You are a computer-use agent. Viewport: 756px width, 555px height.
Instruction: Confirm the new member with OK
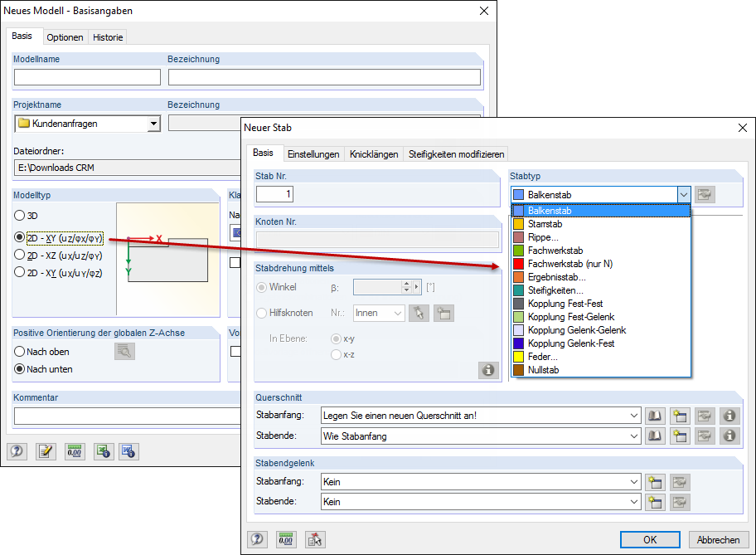(x=650, y=539)
